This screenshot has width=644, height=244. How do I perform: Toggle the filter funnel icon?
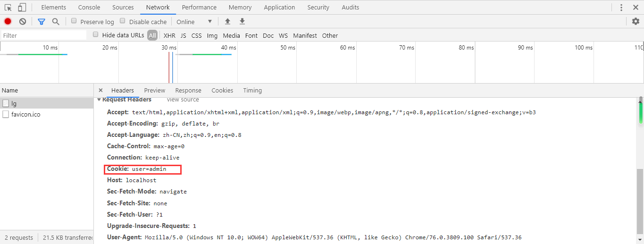42,22
